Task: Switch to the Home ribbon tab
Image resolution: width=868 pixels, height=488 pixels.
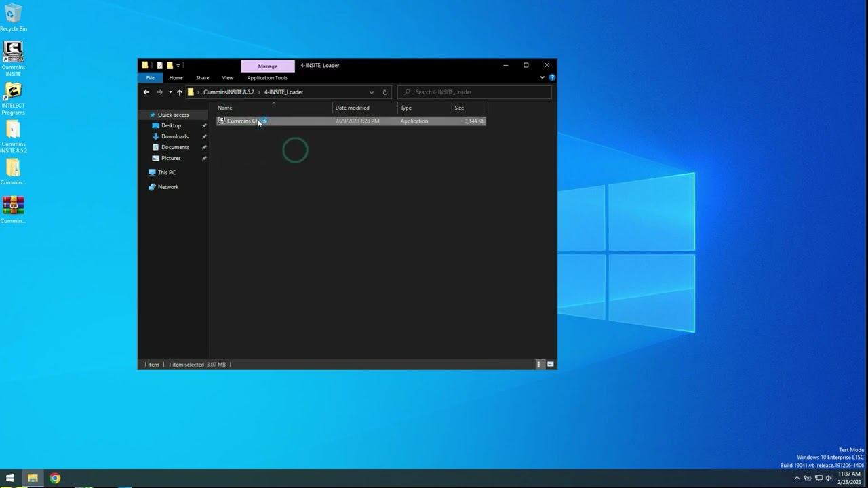Action: pos(176,78)
